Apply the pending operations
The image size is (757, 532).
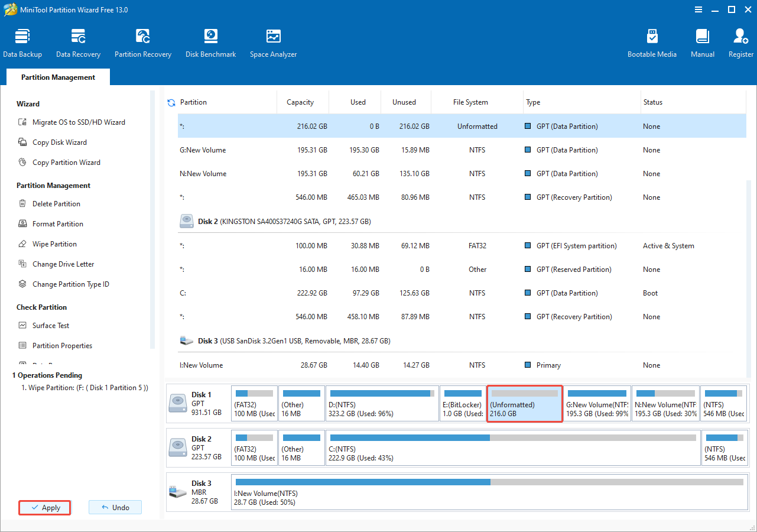pyautogui.click(x=44, y=507)
